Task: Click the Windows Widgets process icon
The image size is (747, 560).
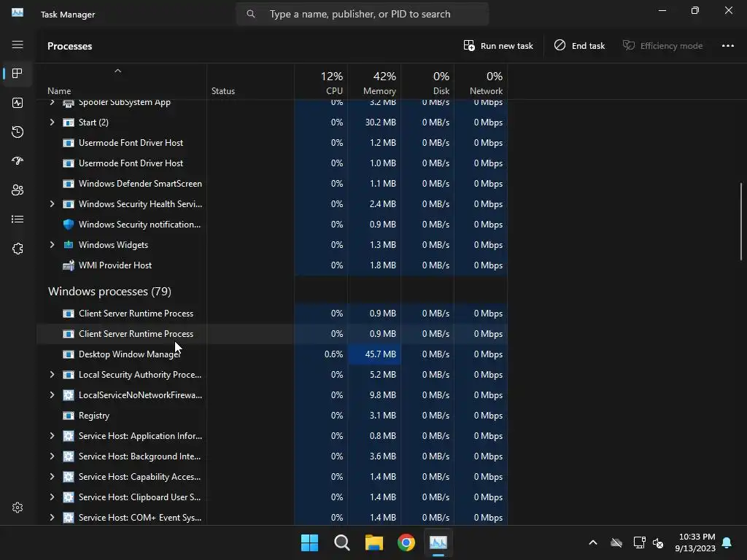Action: tap(69, 245)
